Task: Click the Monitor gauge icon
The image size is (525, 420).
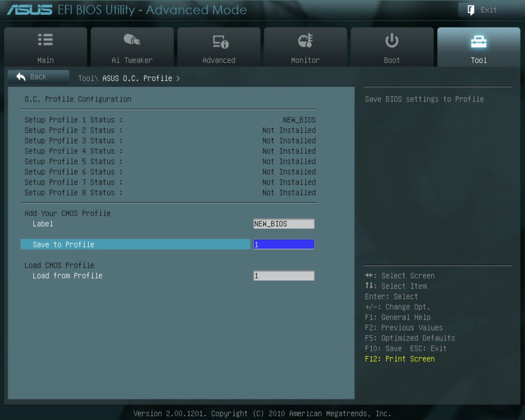Action: click(305, 41)
